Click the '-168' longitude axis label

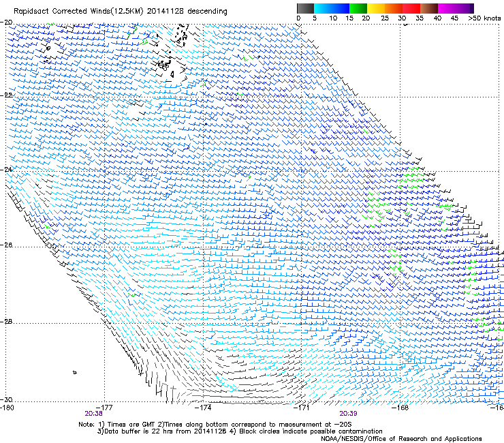pos(400,408)
